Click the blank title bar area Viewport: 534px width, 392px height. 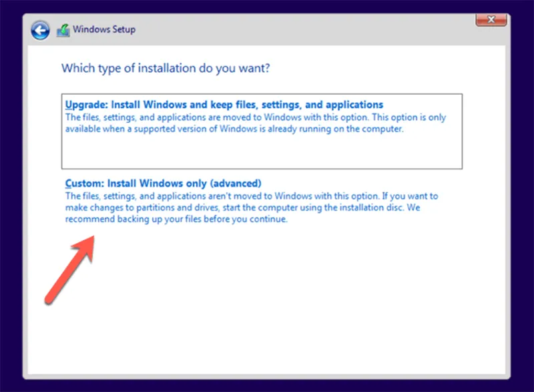point(300,29)
